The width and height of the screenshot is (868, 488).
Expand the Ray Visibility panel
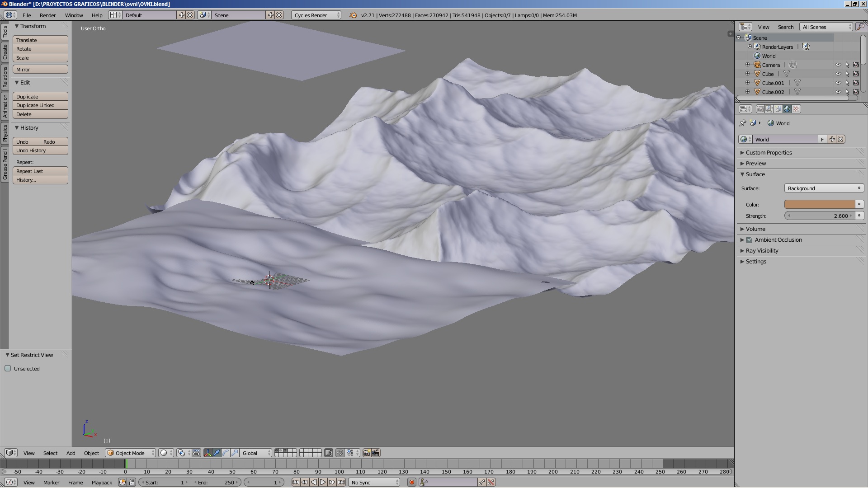coord(762,251)
